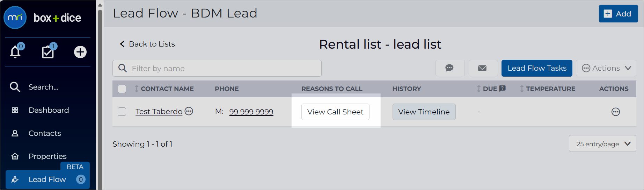644x190 pixels.
Task: Click the SMS chat bubble button
Action: coord(450,68)
